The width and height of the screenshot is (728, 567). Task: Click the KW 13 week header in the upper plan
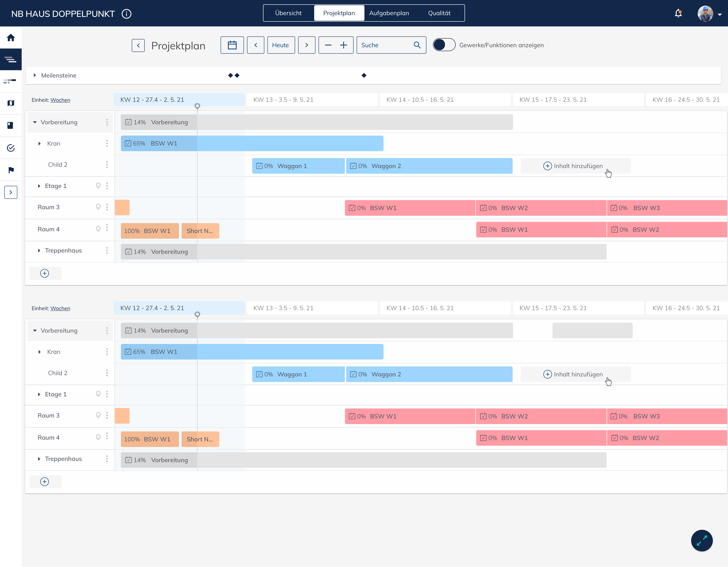[x=312, y=100]
